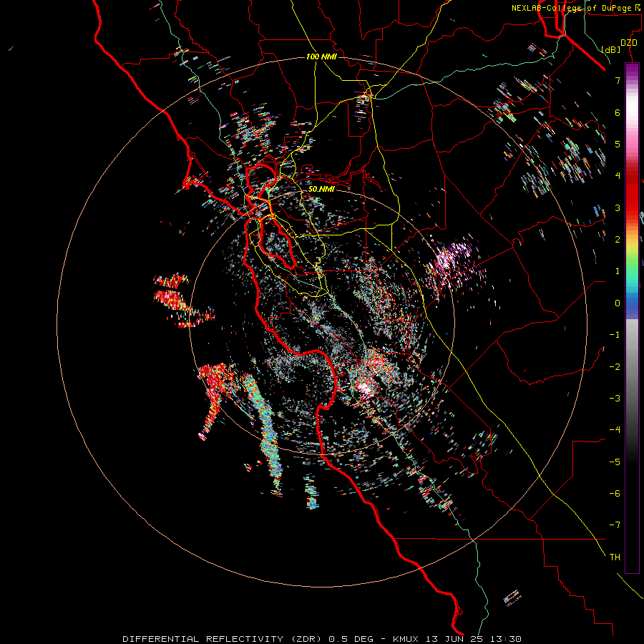Click the "-4" value on the color scale
The height and width of the screenshot is (644, 644).
coord(615,430)
